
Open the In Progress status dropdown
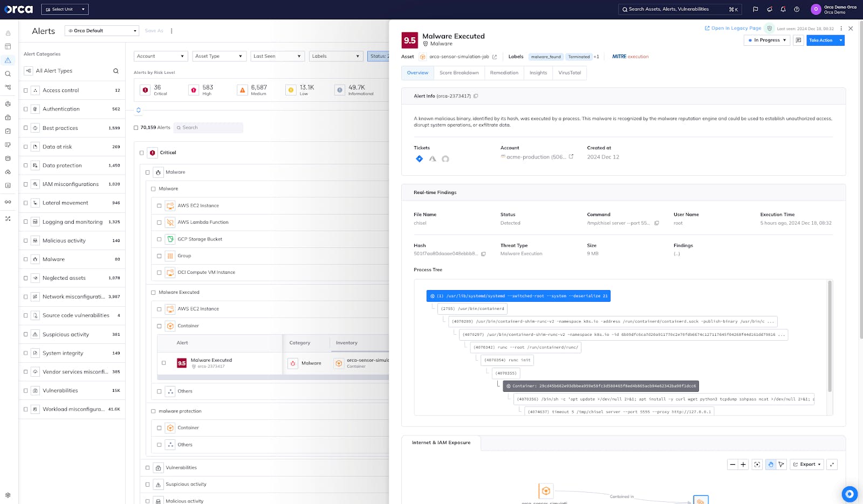click(x=766, y=40)
